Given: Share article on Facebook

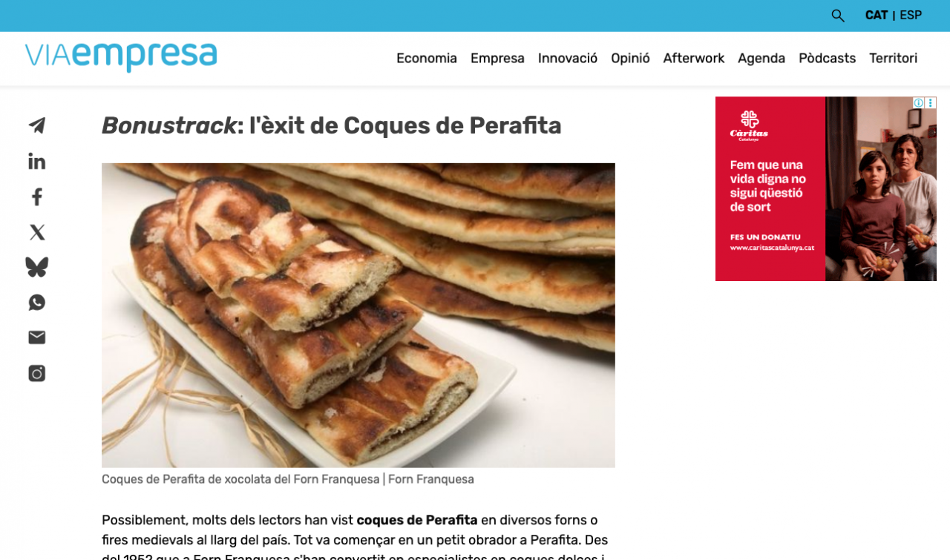Looking at the screenshot, I should 36,197.
